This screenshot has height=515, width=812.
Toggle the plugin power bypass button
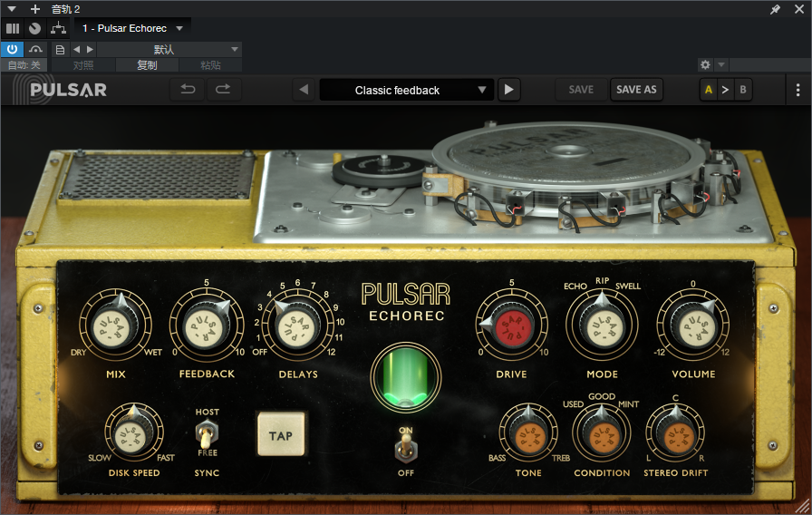pyautogui.click(x=12, y=49)
